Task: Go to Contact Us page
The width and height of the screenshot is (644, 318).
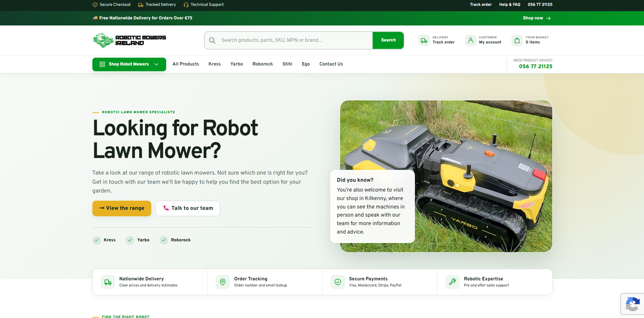Action: coord(331,64)
